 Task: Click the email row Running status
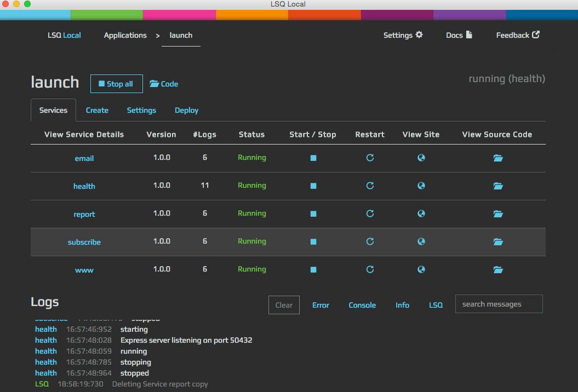[x=252, y=158]
